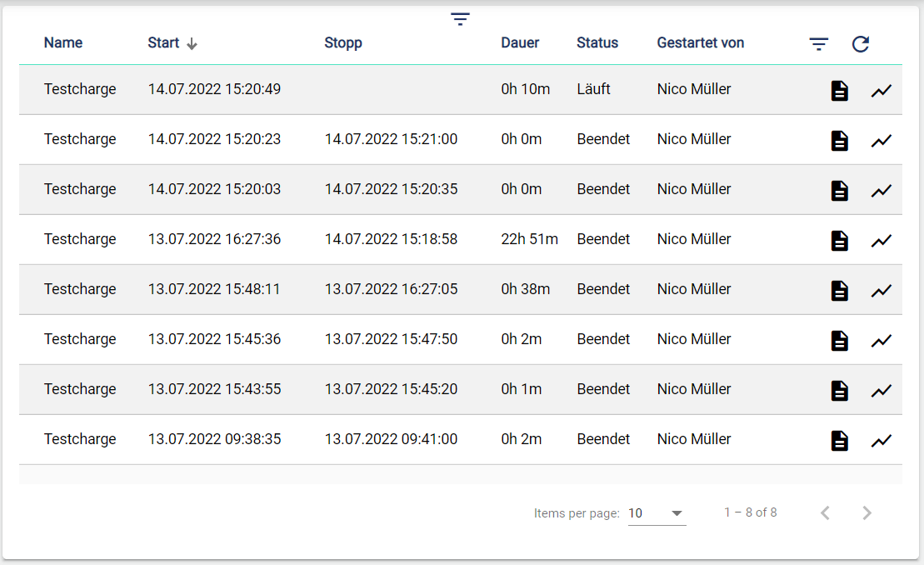924x565 pixels.
Task: Select the row with status Läuft
Action: [x=417, y=89]
